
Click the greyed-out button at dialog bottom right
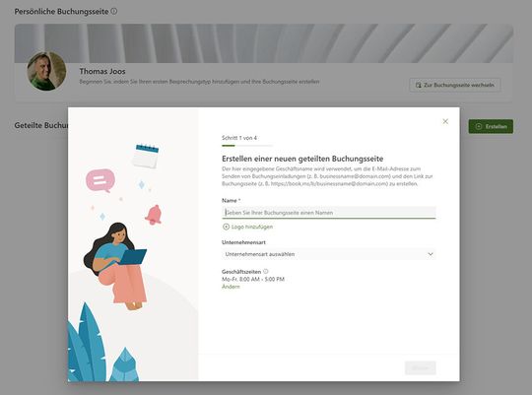(420, 367)
